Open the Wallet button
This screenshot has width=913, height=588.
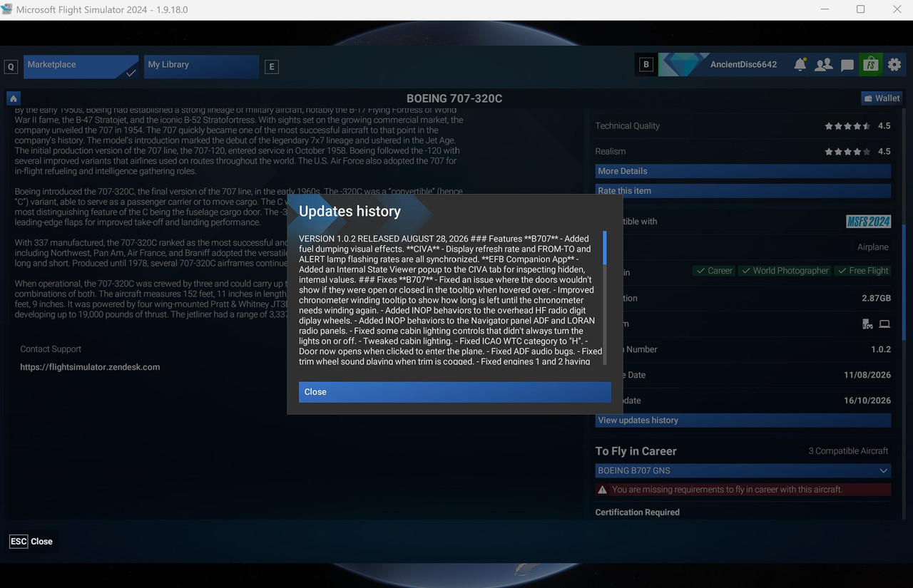point(882,98)
